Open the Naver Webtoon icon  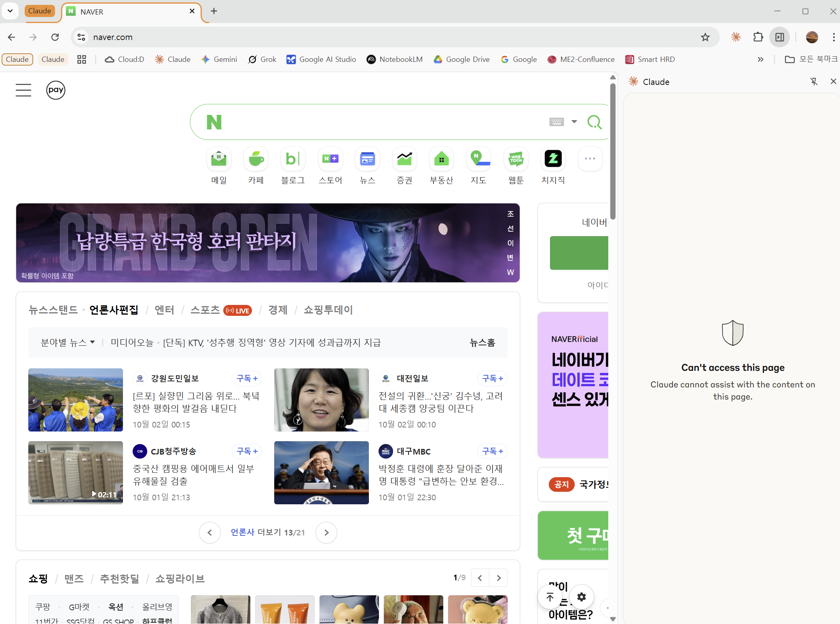(x=516, y=159)
